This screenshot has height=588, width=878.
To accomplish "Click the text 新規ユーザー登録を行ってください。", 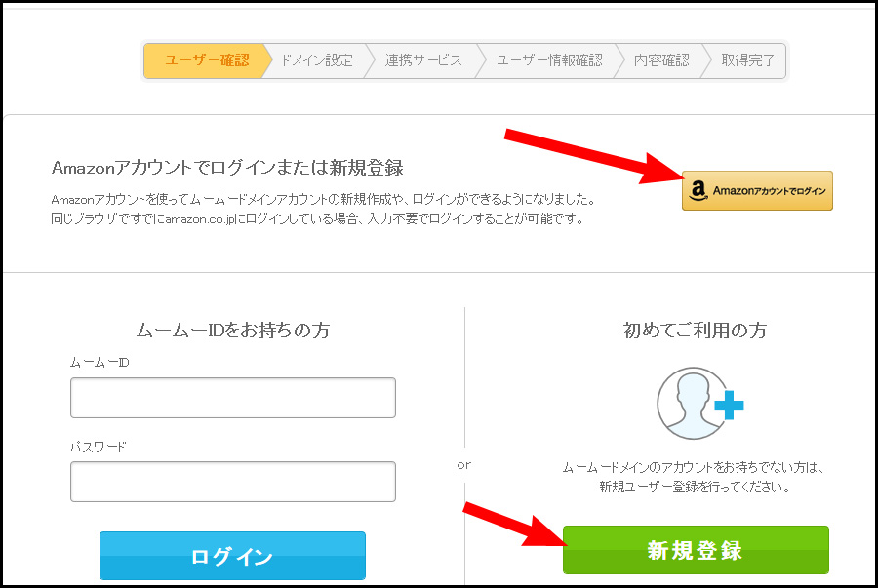I will 695,487.
